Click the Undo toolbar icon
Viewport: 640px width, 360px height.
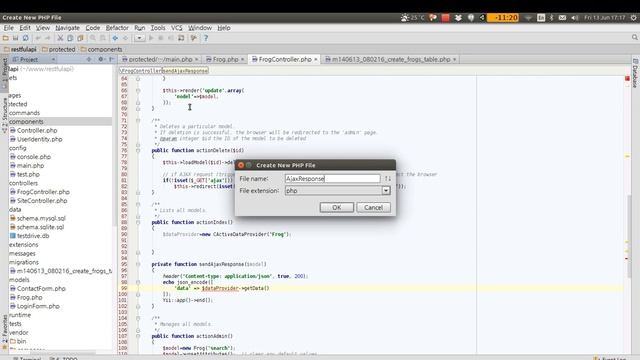click(38, 38)
